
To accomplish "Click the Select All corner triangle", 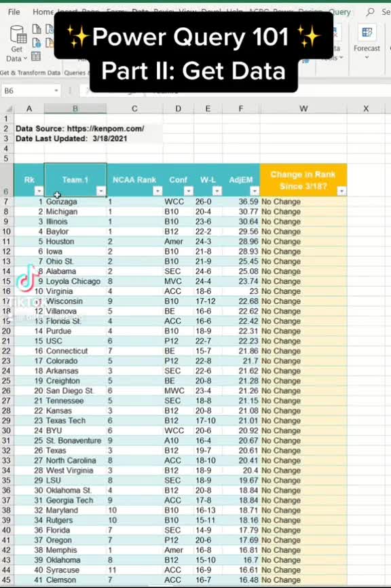I will click(8, 109).
